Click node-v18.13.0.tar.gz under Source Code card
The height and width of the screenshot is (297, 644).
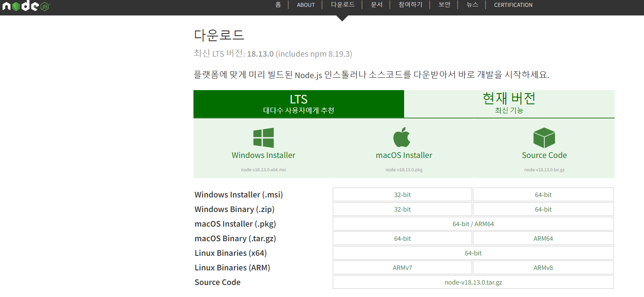pyautogui.click(x=544, y=170)
